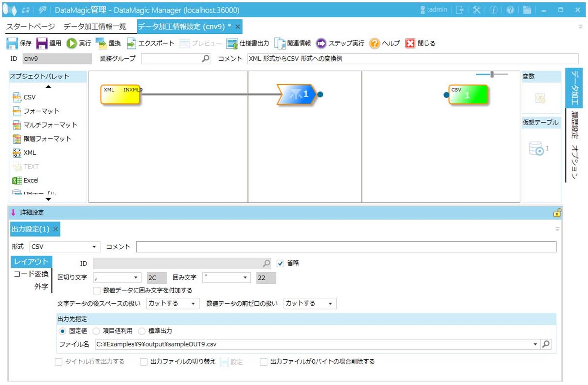The image size is (588, 385).
Task: Click the 閉じる close button in the toolbar
Action: pos(410,43)
